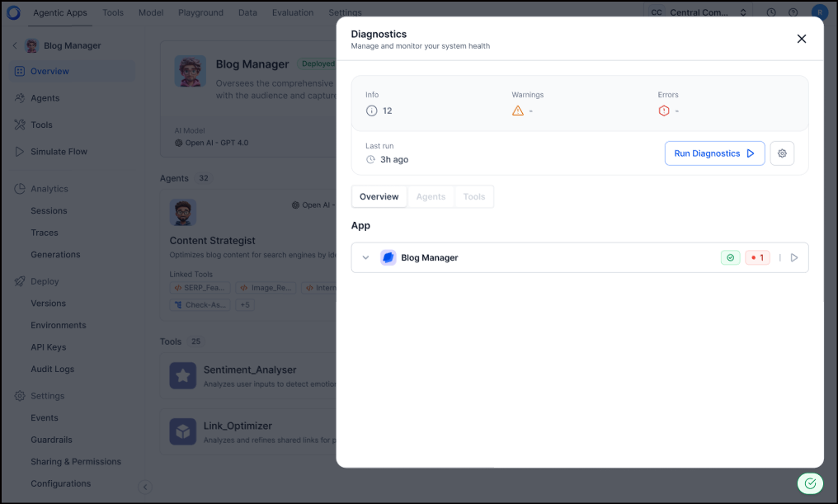Click the floating green diagnostics check icon
The width and height of the screenshot is (838, 504).
pos(810,483)
